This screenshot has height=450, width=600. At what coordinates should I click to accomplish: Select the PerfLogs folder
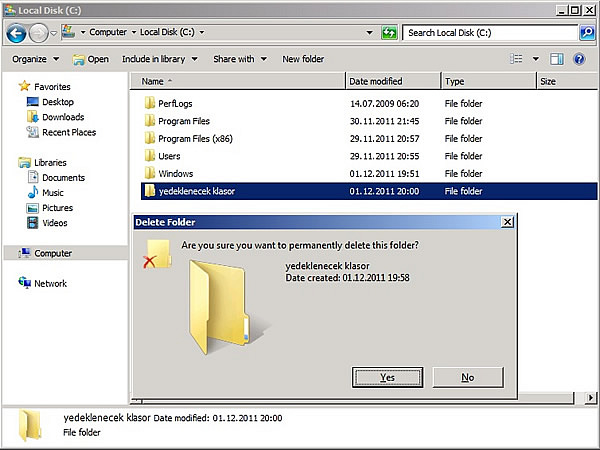[x=175, y=103]
